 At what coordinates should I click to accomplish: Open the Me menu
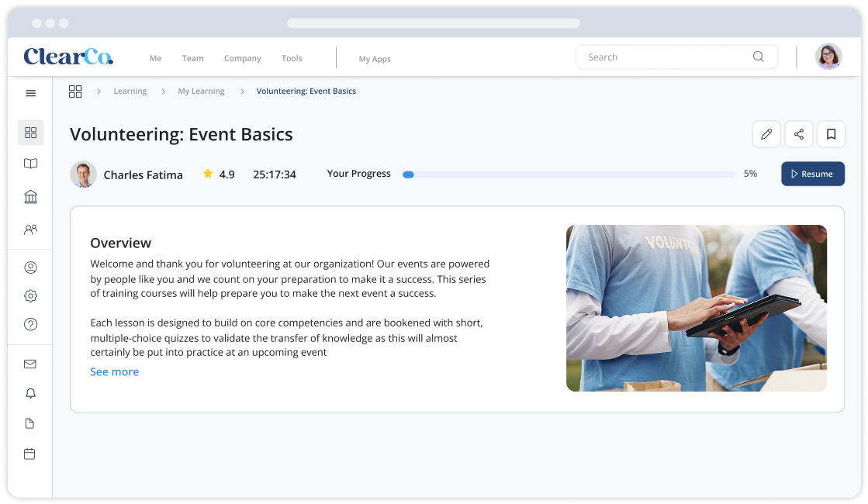156,58
